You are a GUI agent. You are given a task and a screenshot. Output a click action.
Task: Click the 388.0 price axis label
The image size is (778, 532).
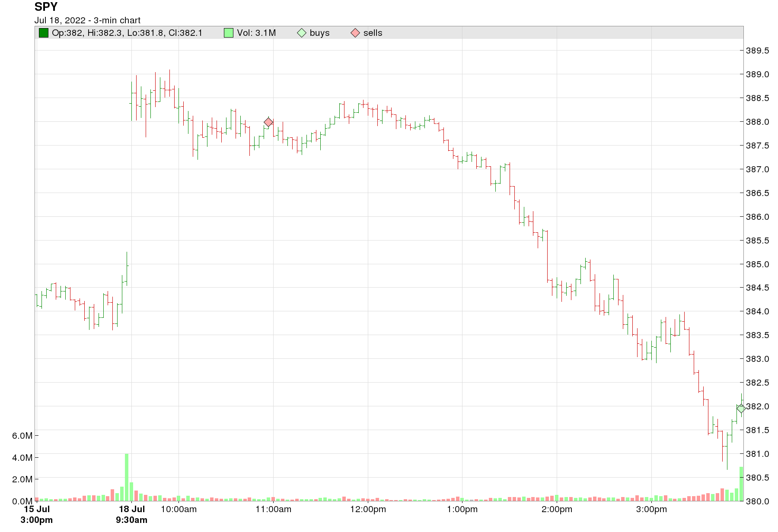coord(758,122)
